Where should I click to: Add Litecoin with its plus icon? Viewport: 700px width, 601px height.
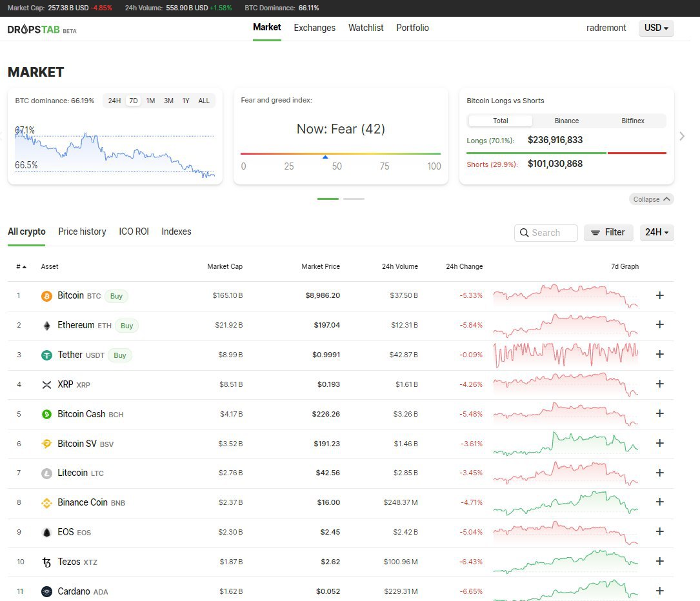click(x=659, y=473)
